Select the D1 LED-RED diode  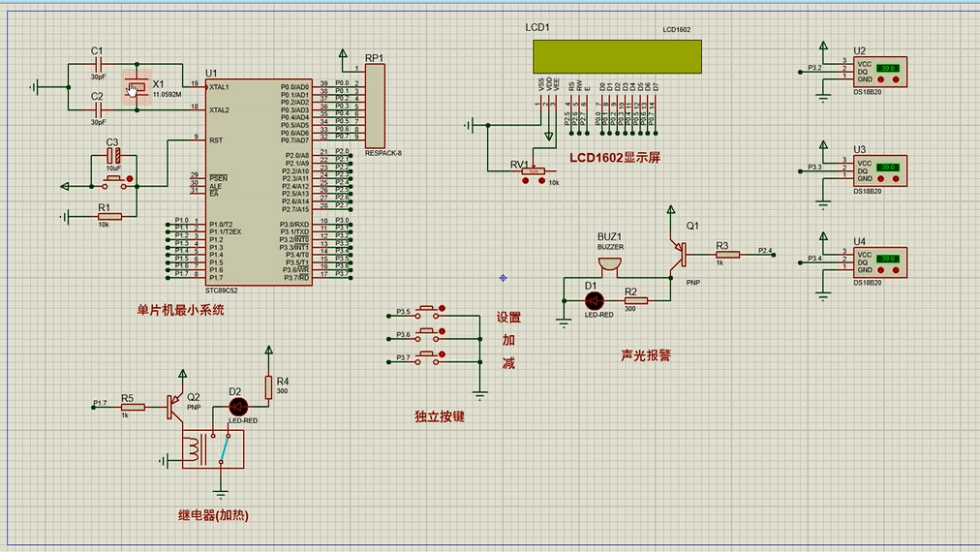(x=594, y=301)
